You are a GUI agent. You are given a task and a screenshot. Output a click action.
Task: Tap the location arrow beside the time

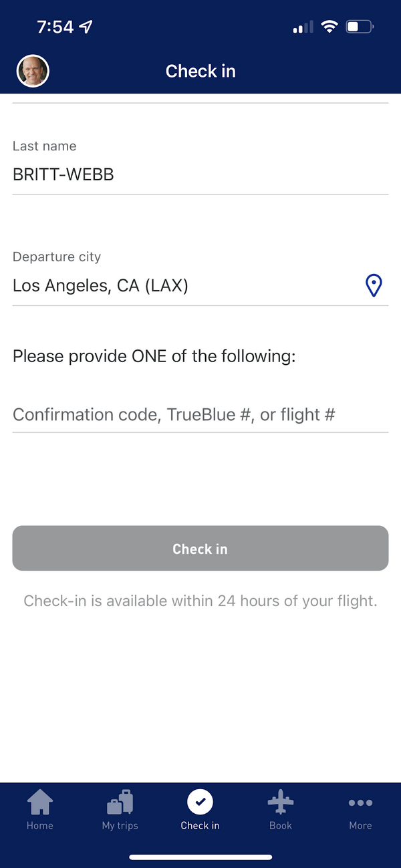[86, 27]
